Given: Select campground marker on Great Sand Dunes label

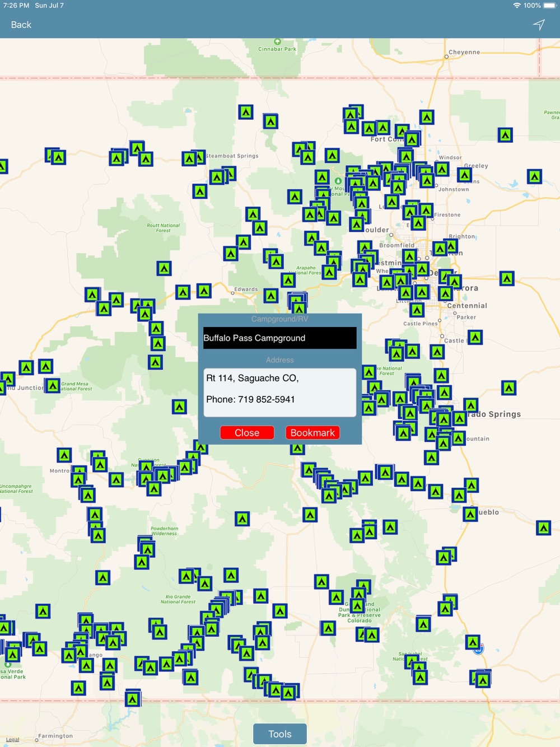Looking at the screenshot, I should [357, 606].
